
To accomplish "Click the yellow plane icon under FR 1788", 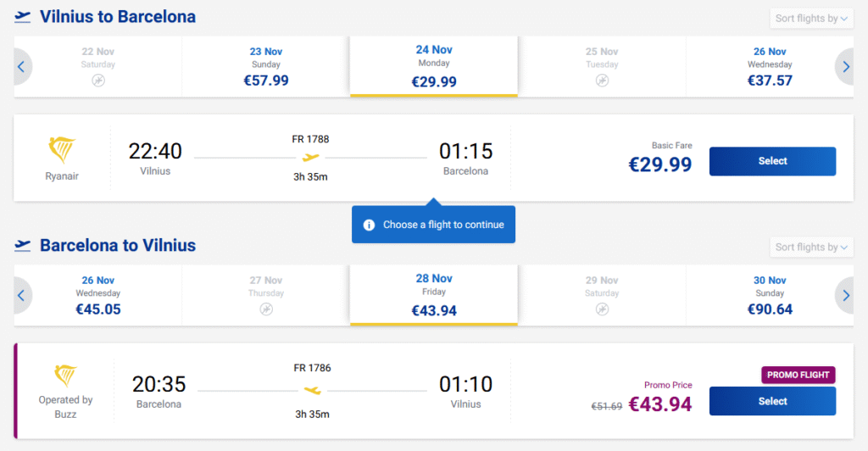I will (x=311, y=157).
